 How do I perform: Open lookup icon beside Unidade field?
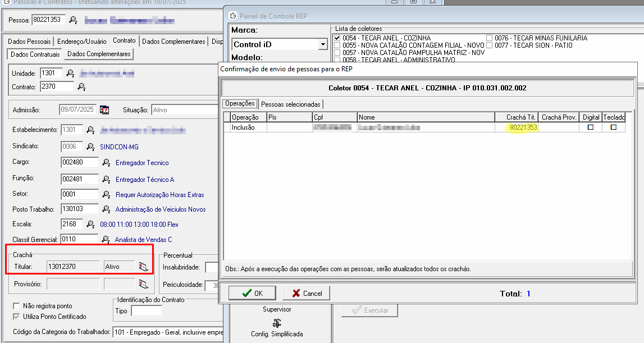70,74
